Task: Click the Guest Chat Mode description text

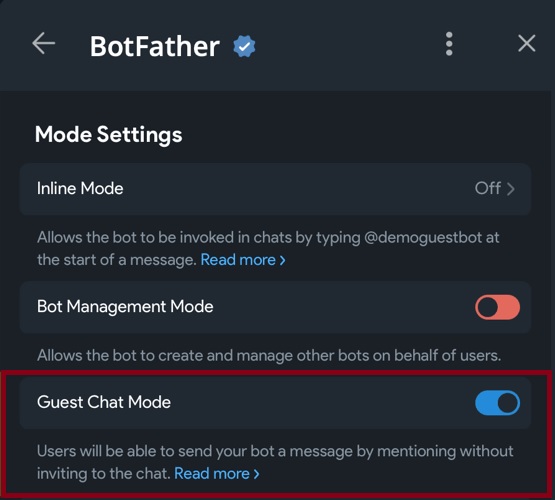Action: pyautogui.click(x=275, y=462)
